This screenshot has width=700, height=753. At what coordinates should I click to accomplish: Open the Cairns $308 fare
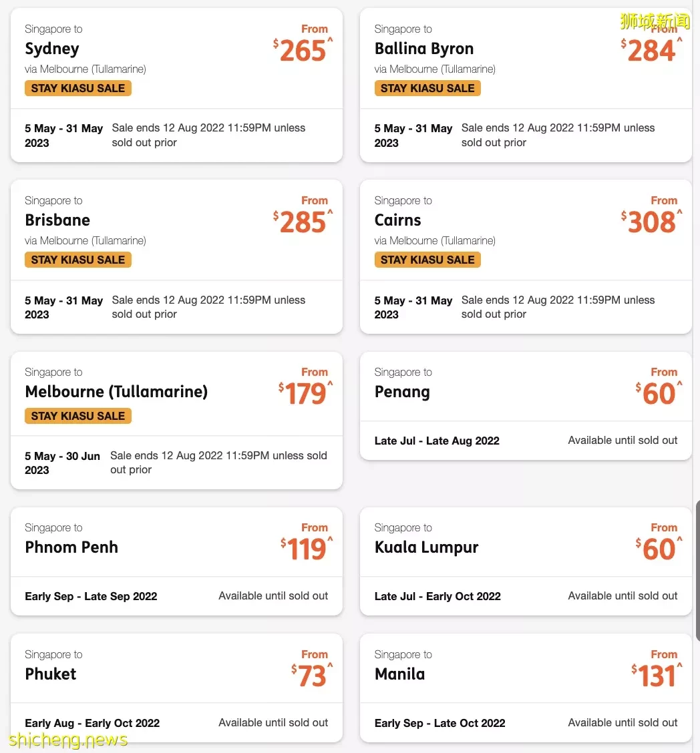tap(526, 256)
